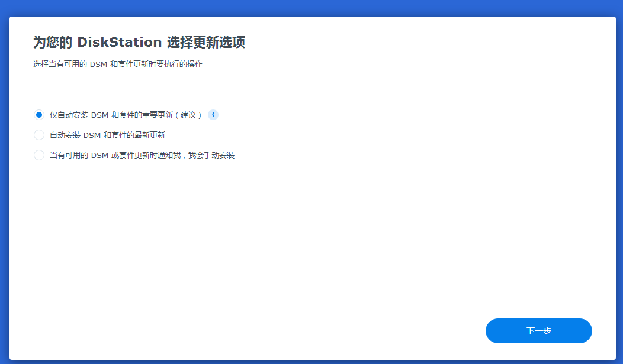Select radio for 通知我，我会手动安装
This screenshot has height=364, width=623.
pos(39,155)
